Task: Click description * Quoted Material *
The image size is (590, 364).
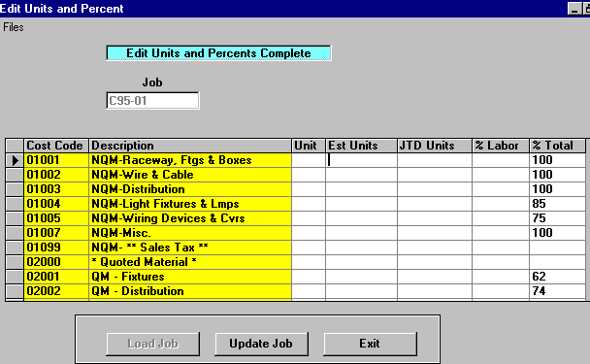Action: [190, 262]
